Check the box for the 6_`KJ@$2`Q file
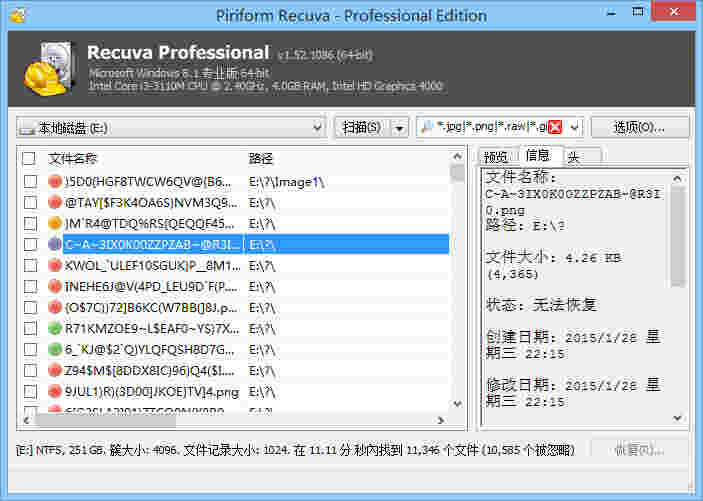This screenshot has width=703, height=501. point(30,349)
